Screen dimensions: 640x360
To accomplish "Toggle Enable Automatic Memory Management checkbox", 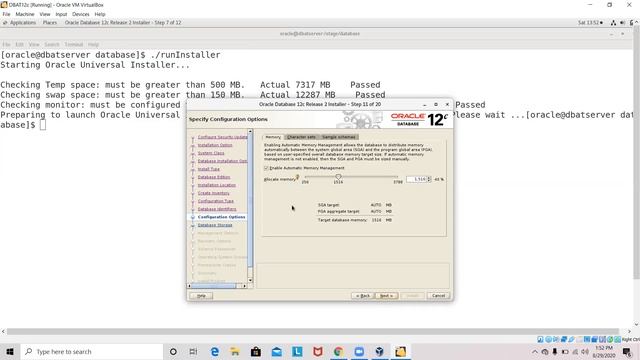I will point(266,168).
